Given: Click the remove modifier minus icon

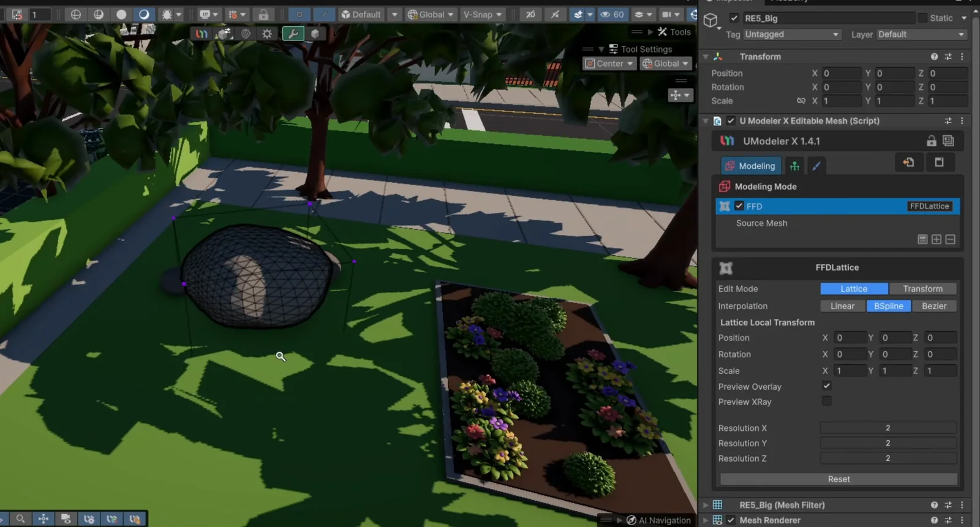Looking at the screenshot, I should pos(950,239).
